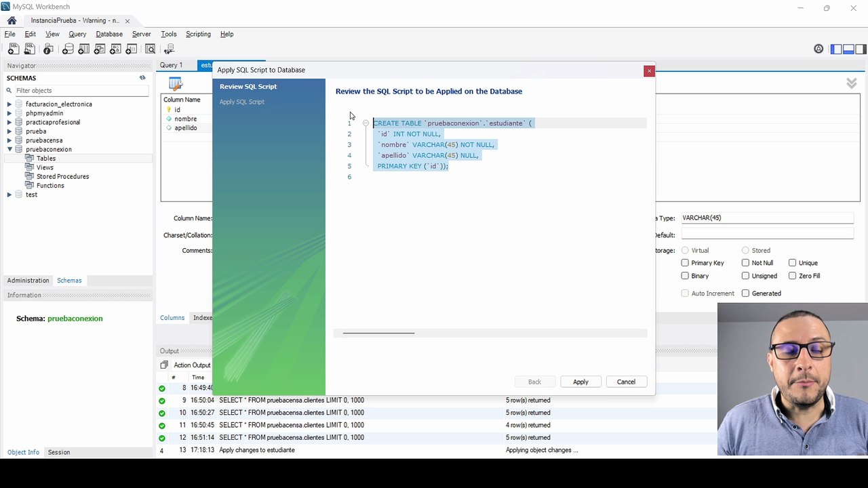868x488 pixels.
Task: Open the Scripting menu
Action: 198,34
